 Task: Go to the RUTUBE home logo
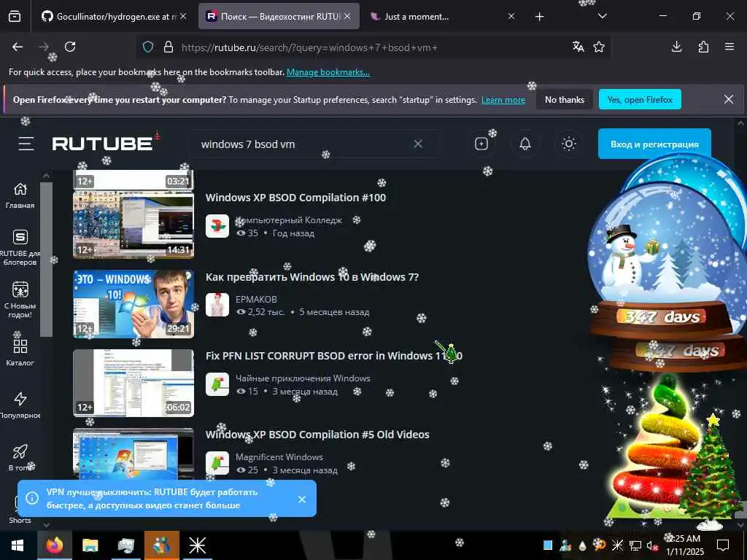(x=102, y=144)
